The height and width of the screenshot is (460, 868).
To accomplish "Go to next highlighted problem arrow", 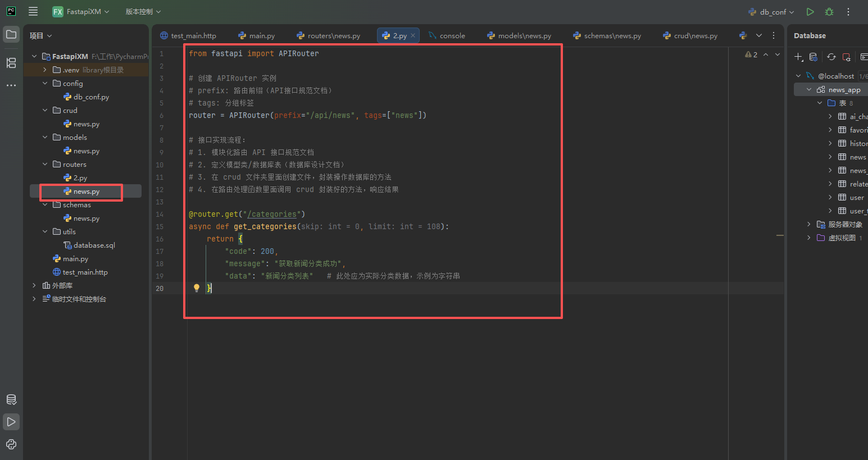I will pyautogui.click(x=778, y=54).
